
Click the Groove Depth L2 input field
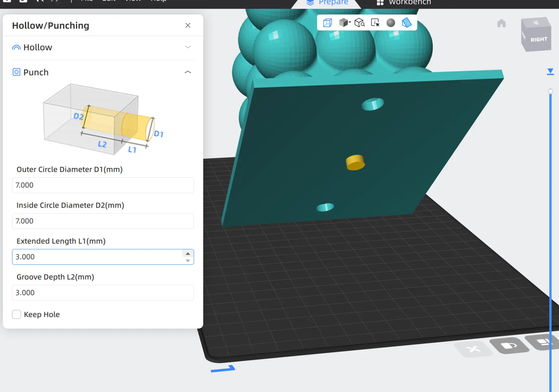(x=103, y=292)
